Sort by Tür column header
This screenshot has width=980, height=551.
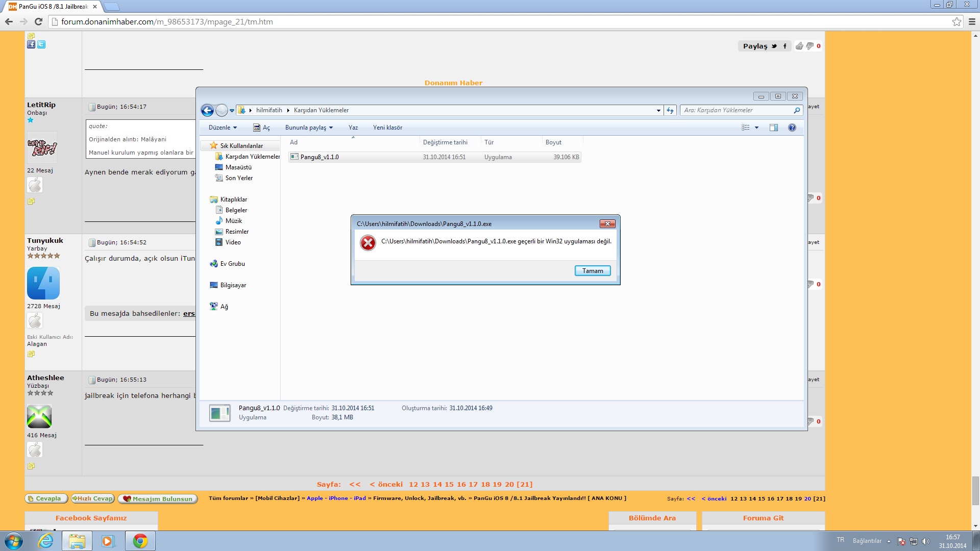click(x=511, y=142)
